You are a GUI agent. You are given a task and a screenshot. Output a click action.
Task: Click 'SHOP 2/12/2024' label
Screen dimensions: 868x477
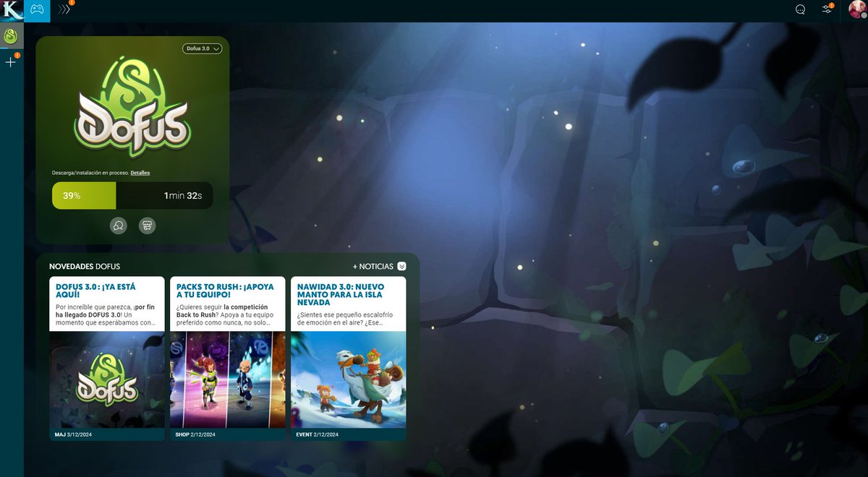(195, 435)
